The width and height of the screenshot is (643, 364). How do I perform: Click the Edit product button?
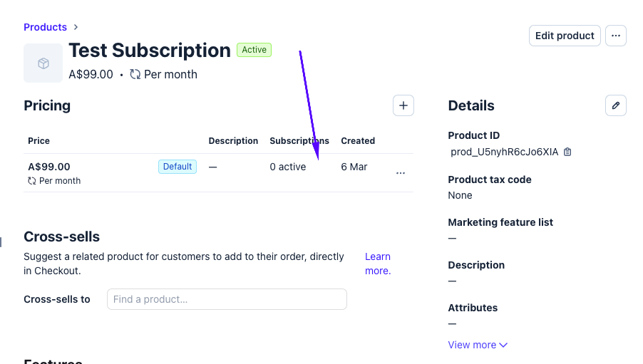(x=565, y=36)
